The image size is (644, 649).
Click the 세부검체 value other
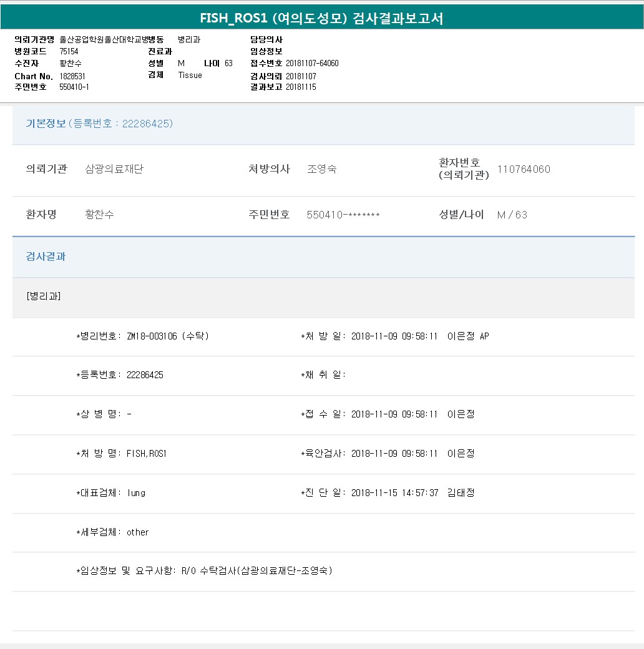137,532
